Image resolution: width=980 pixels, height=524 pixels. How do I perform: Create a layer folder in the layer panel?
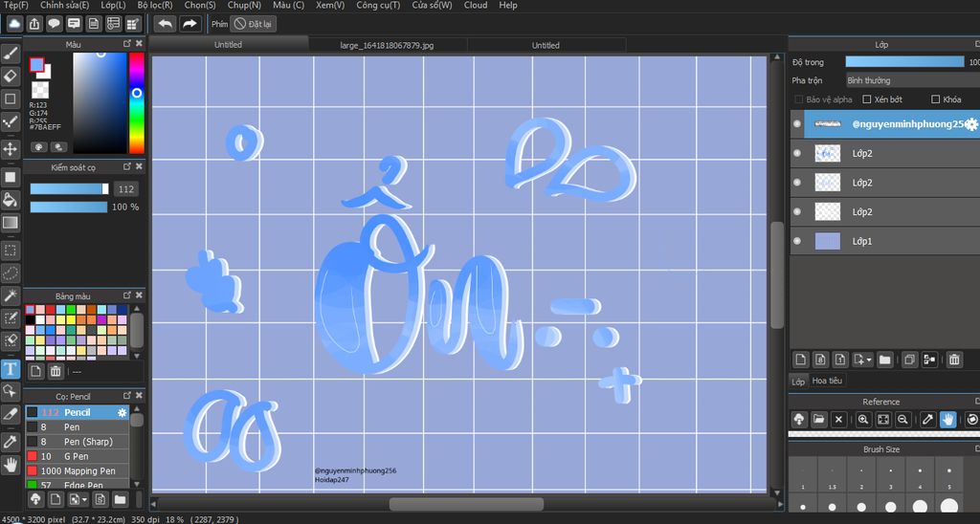(x=884, y=360)
